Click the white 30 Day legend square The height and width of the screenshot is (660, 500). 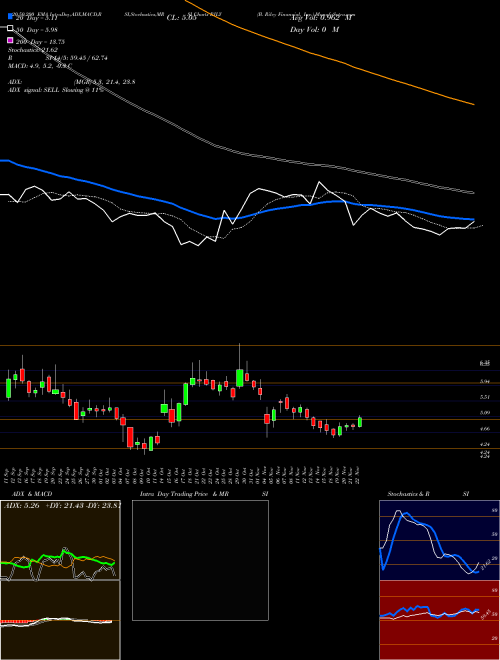pos(10,28)
